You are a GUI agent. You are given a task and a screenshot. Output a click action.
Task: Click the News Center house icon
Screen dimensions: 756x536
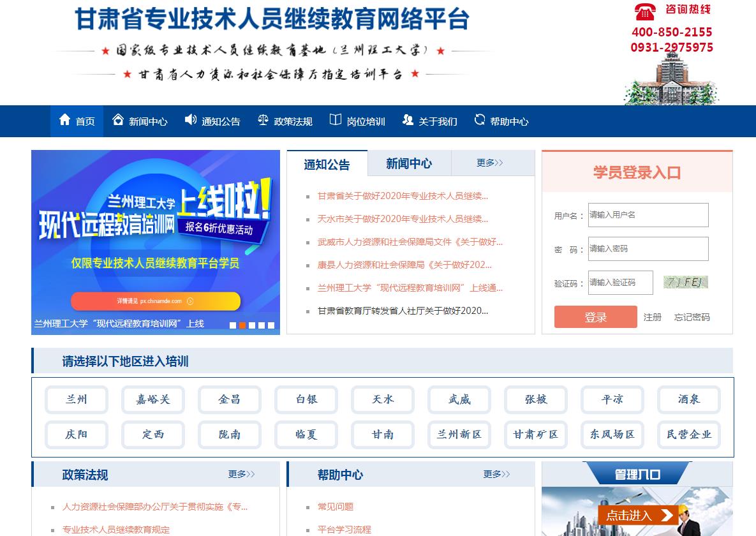[x=118, y=120]
